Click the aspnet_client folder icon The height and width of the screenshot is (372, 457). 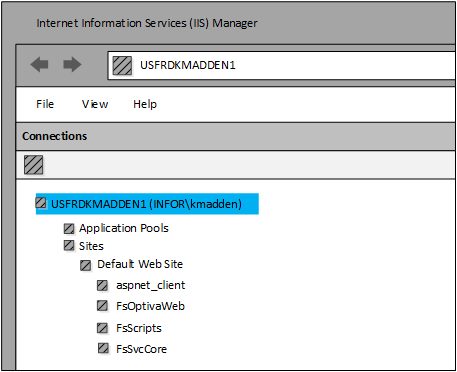(x=102, y=286)
